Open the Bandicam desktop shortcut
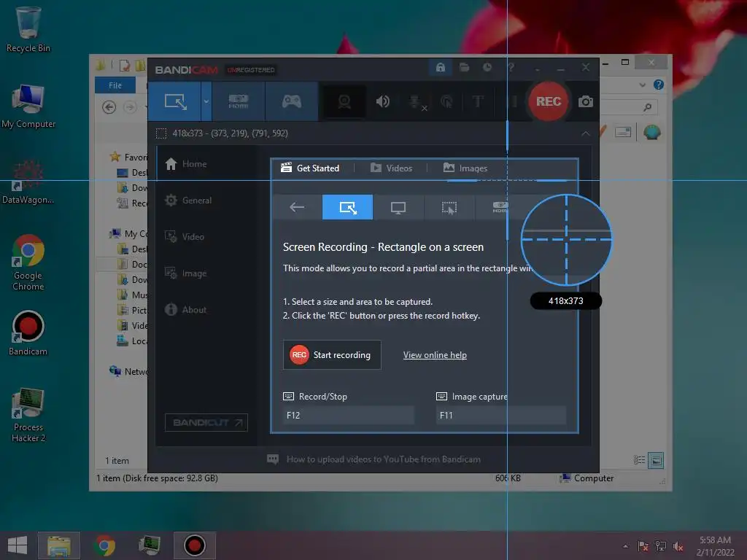Viewport: 747px width, 560px height. click(x=28, y=333)
